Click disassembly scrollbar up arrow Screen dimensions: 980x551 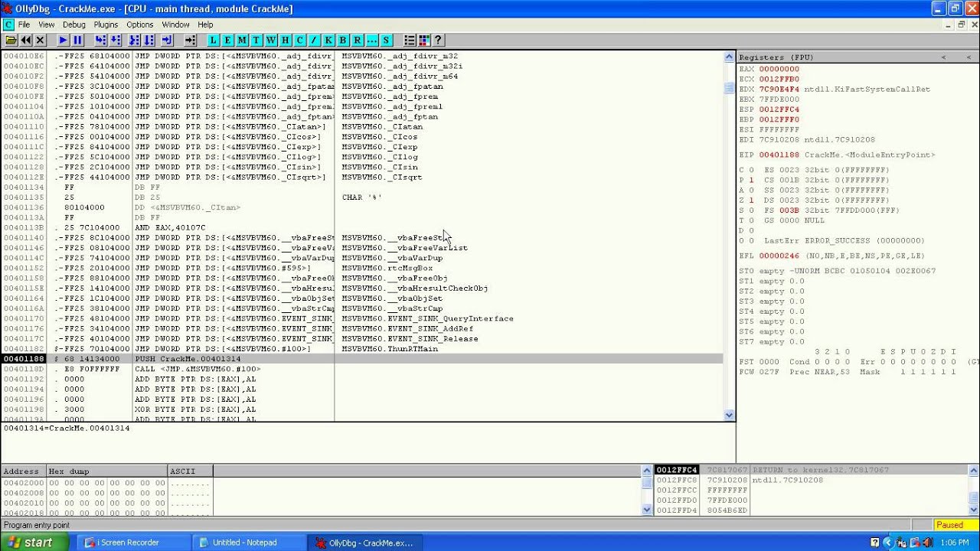tap(729, 57)
